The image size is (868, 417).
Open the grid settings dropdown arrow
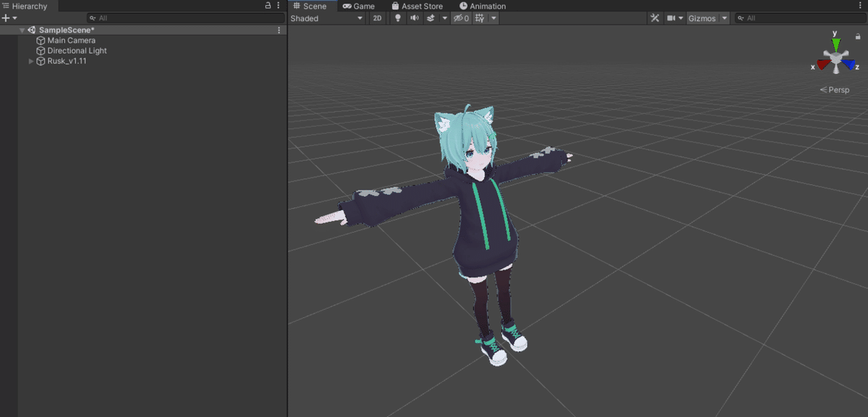click(x=493, y=18)
